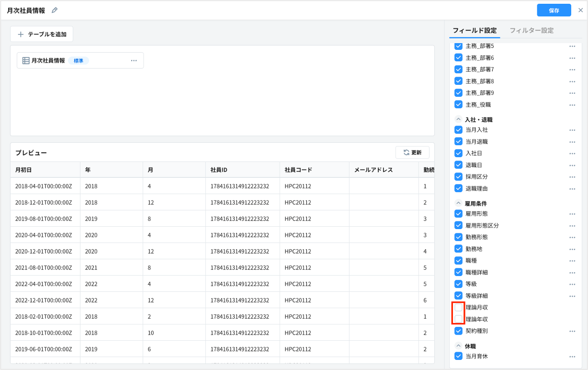This screenshot has width=588, height=370.
Task: Click the pencil icon to edit the title
Action: tap(55, 11)
